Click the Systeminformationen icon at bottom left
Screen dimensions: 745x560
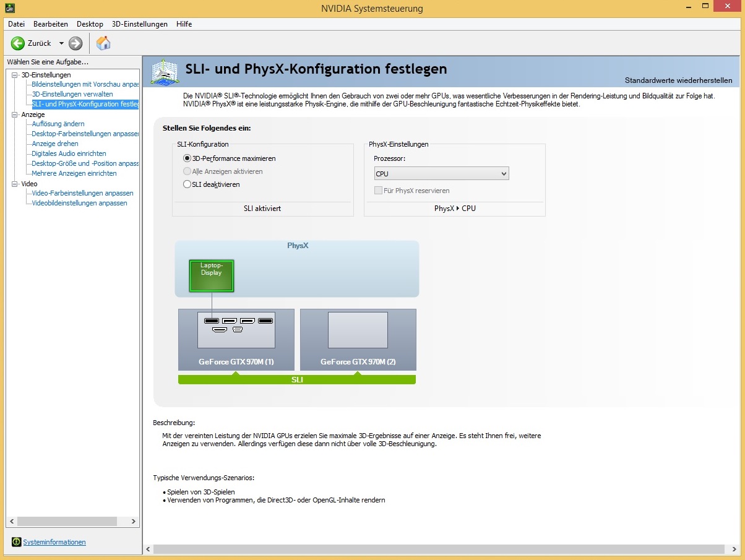click(17, 542)
